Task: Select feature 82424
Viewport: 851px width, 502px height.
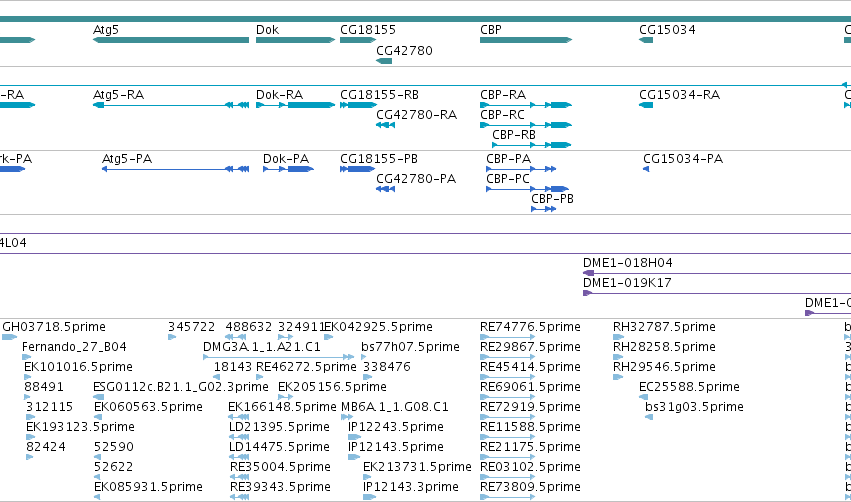Action: click(x=29, y=457)
